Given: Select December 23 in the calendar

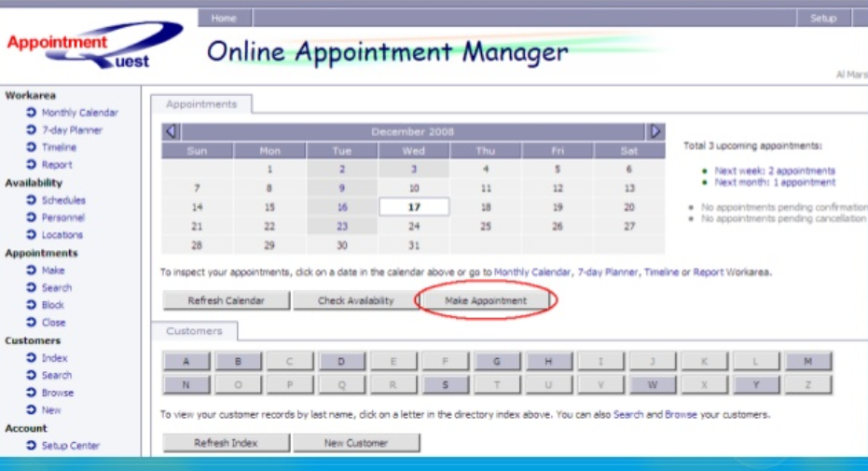Looking at the screenshot, I should (342, 227).
